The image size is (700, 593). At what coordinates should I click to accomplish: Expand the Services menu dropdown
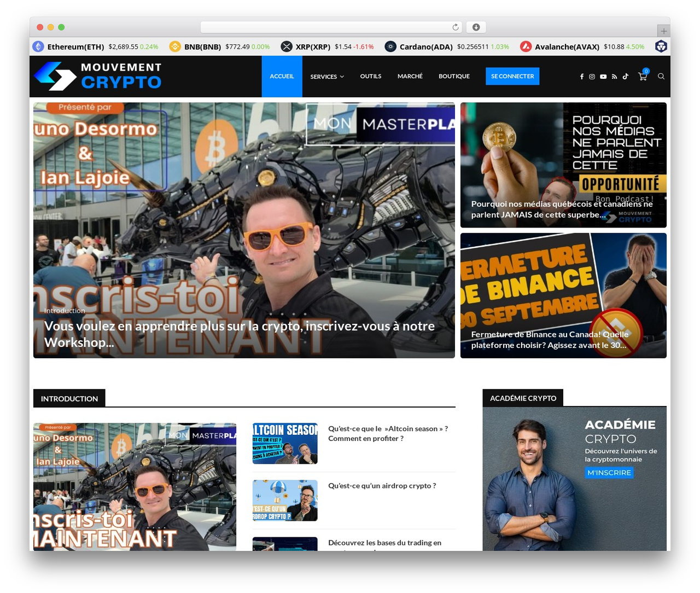click(x=327, y=77)
